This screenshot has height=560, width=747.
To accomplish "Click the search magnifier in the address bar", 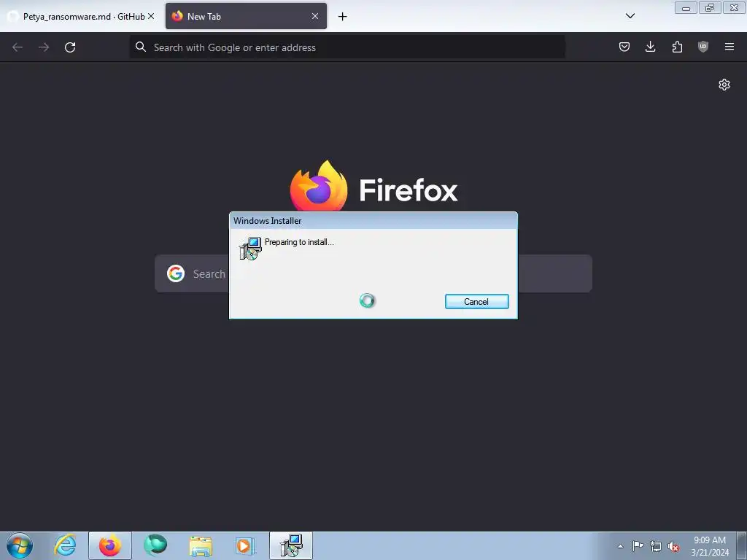I will 141,47.
